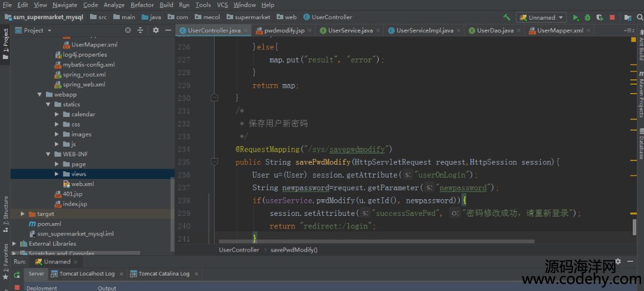The image size is (644, 291).
Task: Expand External Libraries node
Action: [x=14, y=244]
